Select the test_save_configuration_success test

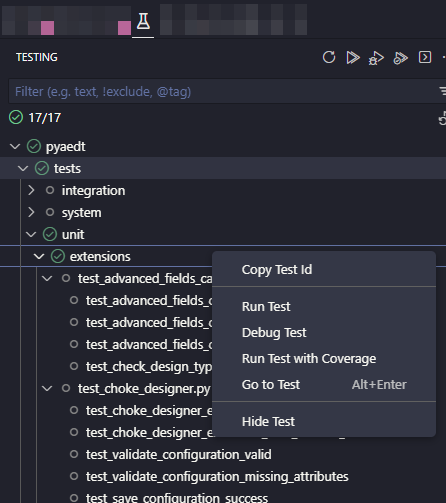click(223, 496)
